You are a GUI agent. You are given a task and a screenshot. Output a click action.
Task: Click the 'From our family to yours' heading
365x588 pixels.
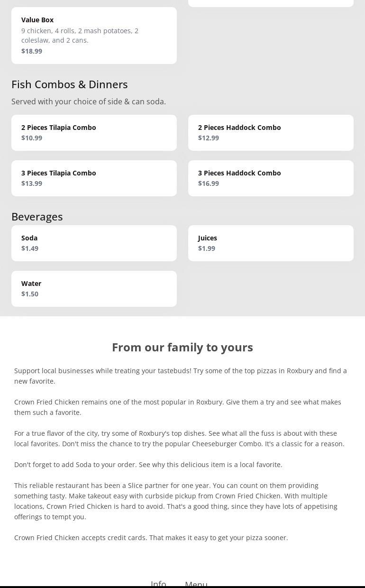click(x=182, y=347)
